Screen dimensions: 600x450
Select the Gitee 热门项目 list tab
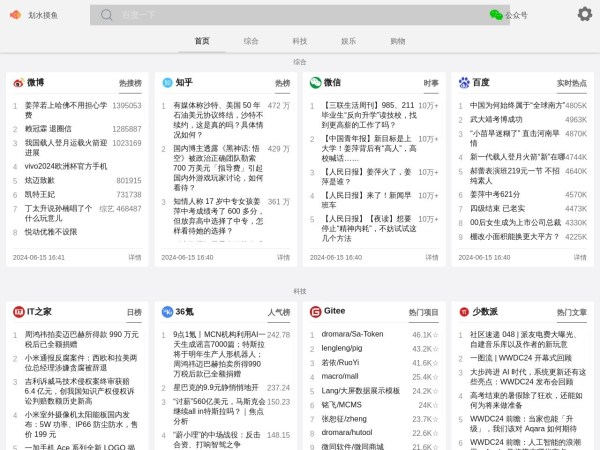point(424,313)
